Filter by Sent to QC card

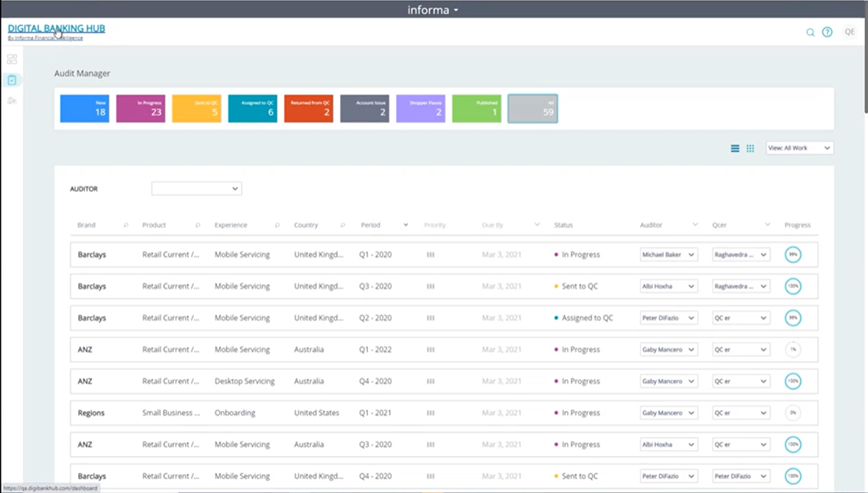(196, 108)
